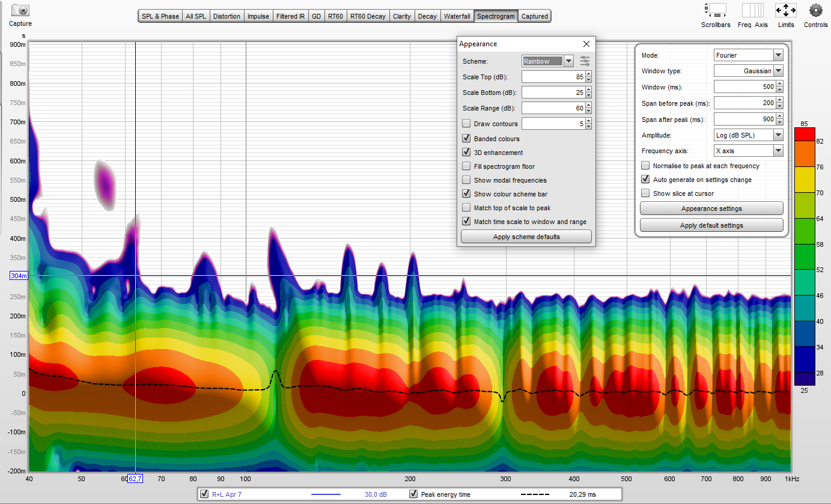831x504 pixels.
Task: Switch to the Waterfall tab
Action: [457, 16]
